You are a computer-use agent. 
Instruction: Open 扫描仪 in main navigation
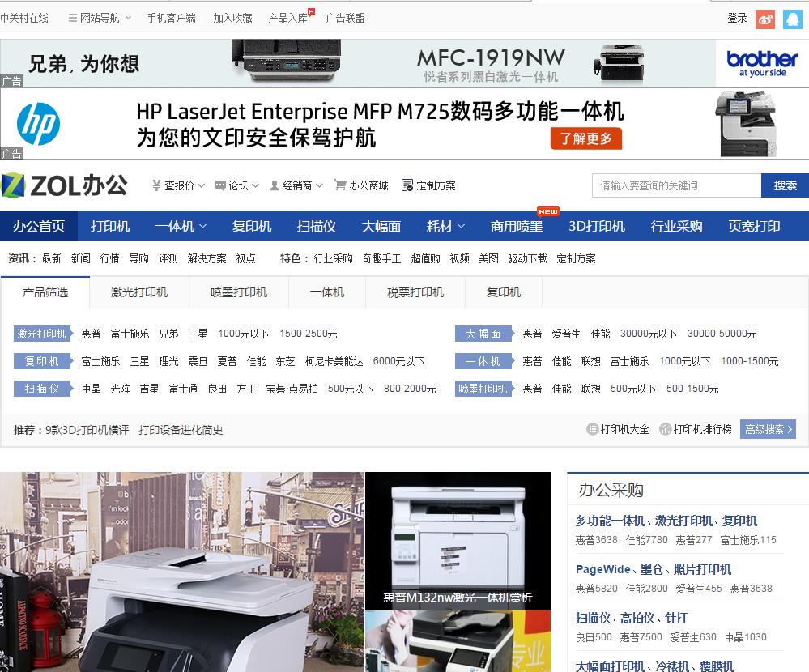click(317, 226)
